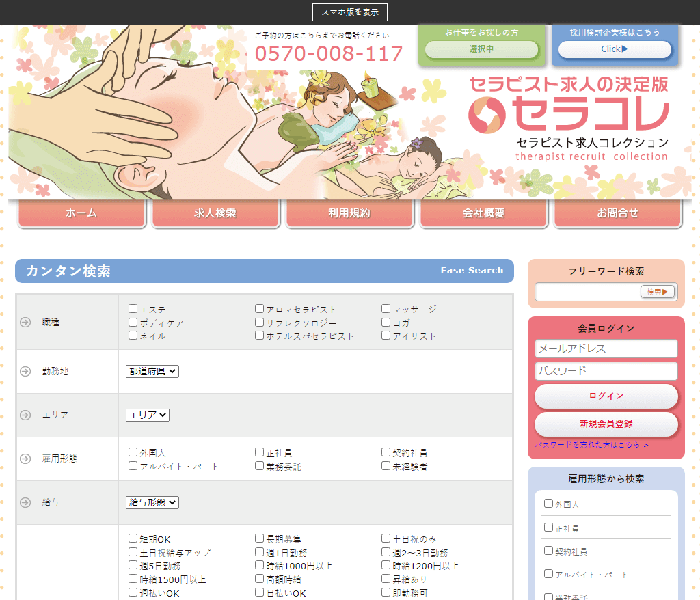Call link 0570-008-117 phone number
The height and width of the screenshot is (600, 700).
tap(329, 54)
